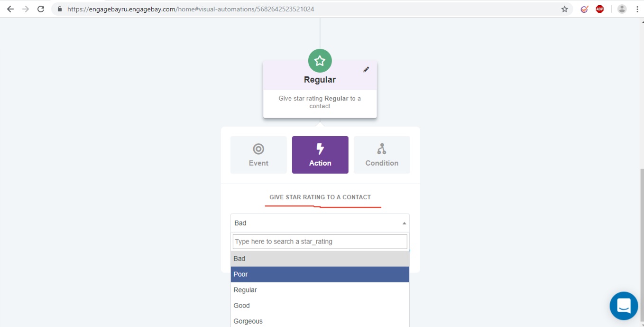
Task: Open the Adblock Plus extension icon
Action: (599, 9)
